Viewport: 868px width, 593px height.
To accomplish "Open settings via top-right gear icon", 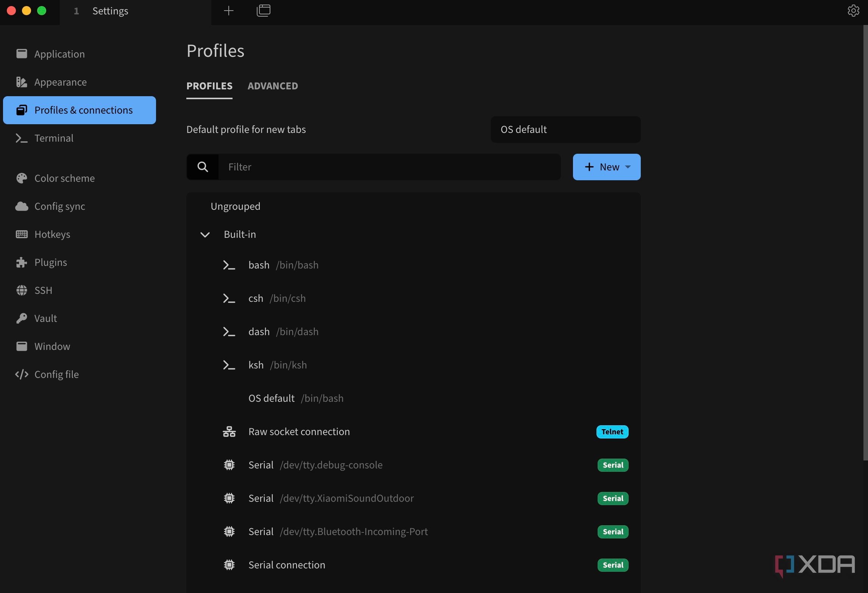I will click(853, 11).
